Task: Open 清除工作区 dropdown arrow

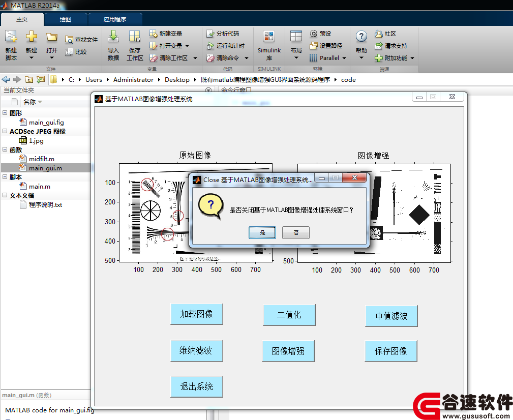Action: coord(195,58)
